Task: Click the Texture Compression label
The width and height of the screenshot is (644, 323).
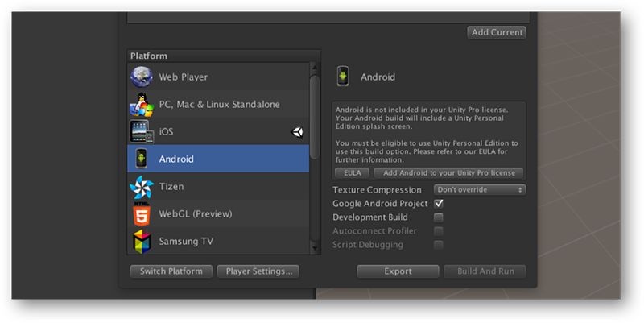Action: coord(377,190)
